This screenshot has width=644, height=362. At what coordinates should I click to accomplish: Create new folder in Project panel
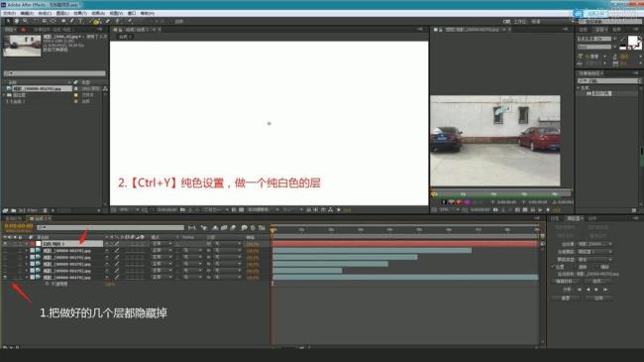14,210
